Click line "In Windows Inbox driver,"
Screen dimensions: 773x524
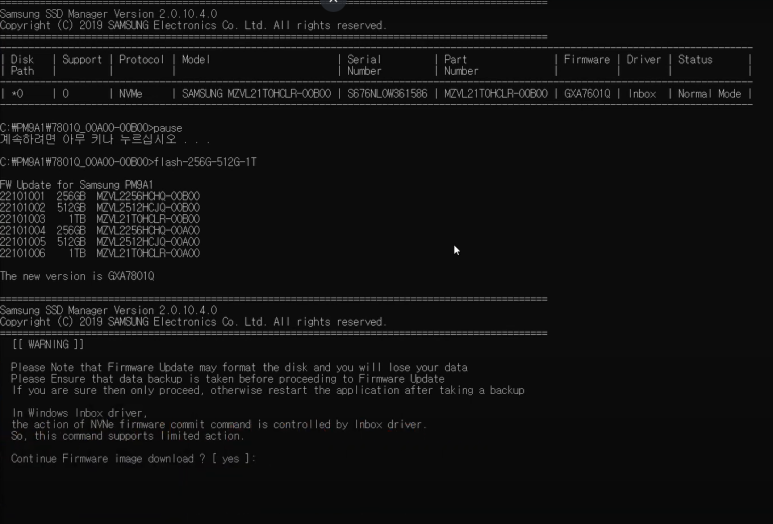[x=79, y=413]
